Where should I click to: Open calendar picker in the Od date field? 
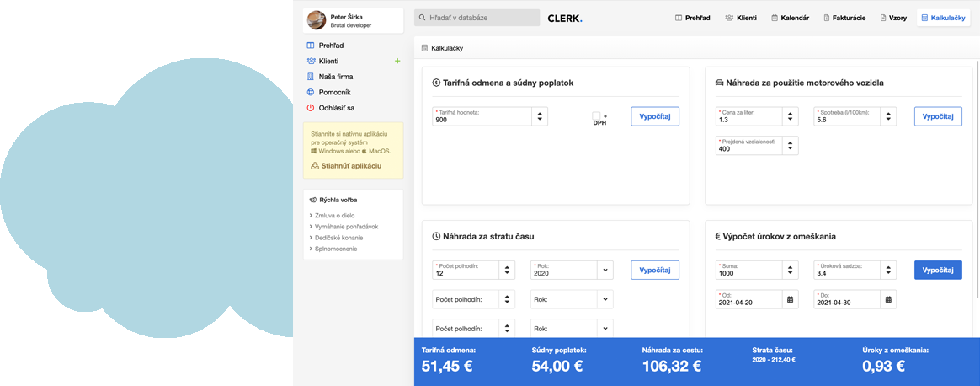[x=790, y=299]
